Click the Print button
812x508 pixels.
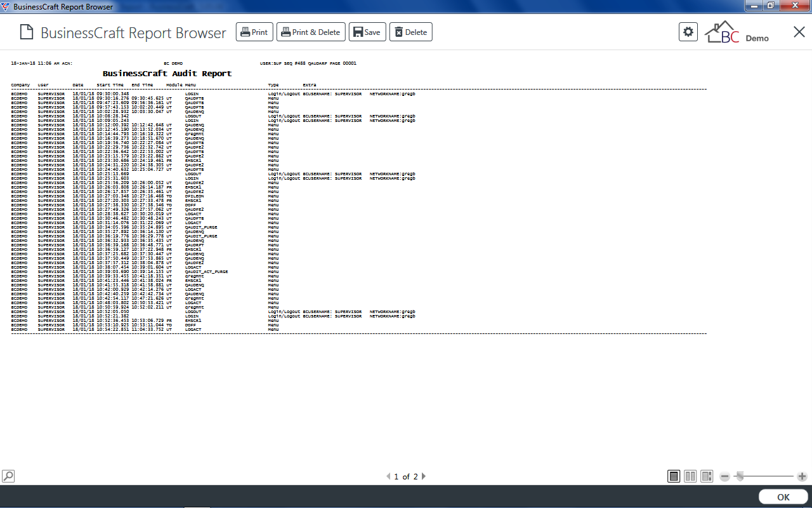(x=254, y=32)
